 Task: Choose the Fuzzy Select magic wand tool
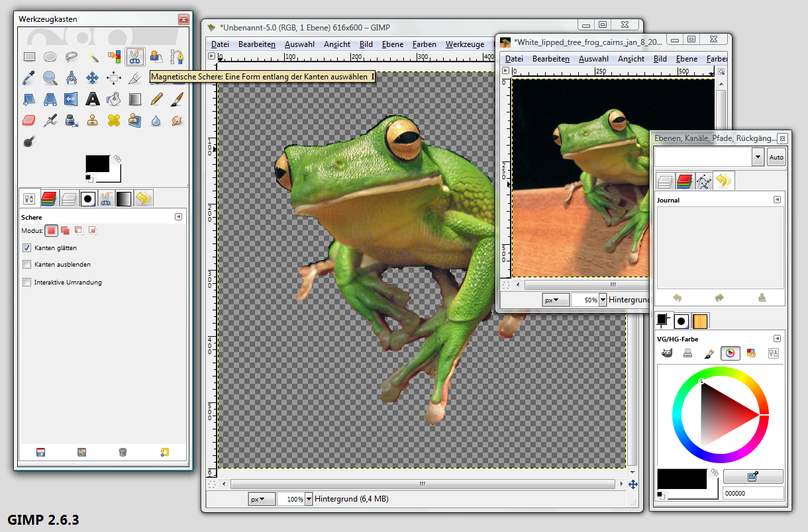pos(93,58)
